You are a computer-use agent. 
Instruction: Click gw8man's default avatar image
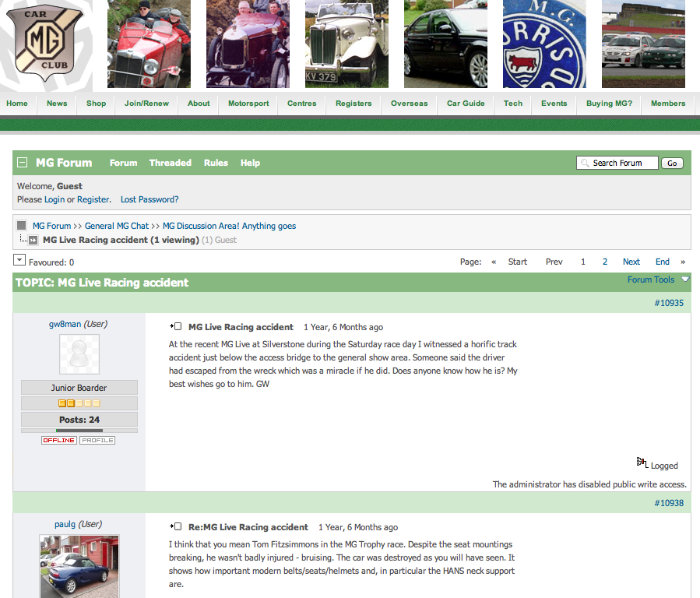point(79,354)
